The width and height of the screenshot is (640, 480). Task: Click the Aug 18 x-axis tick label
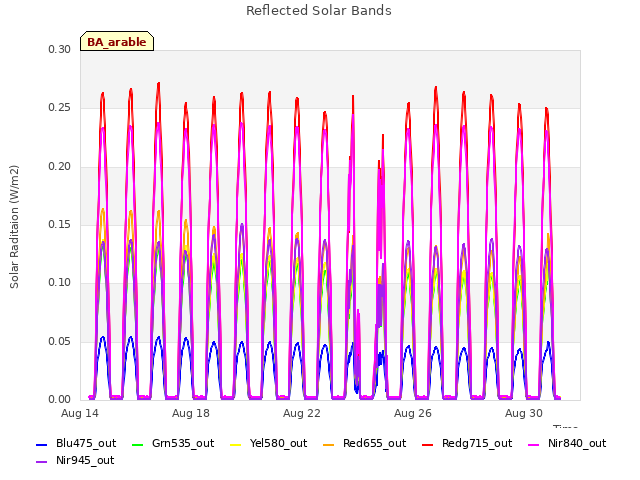(191, 413)
